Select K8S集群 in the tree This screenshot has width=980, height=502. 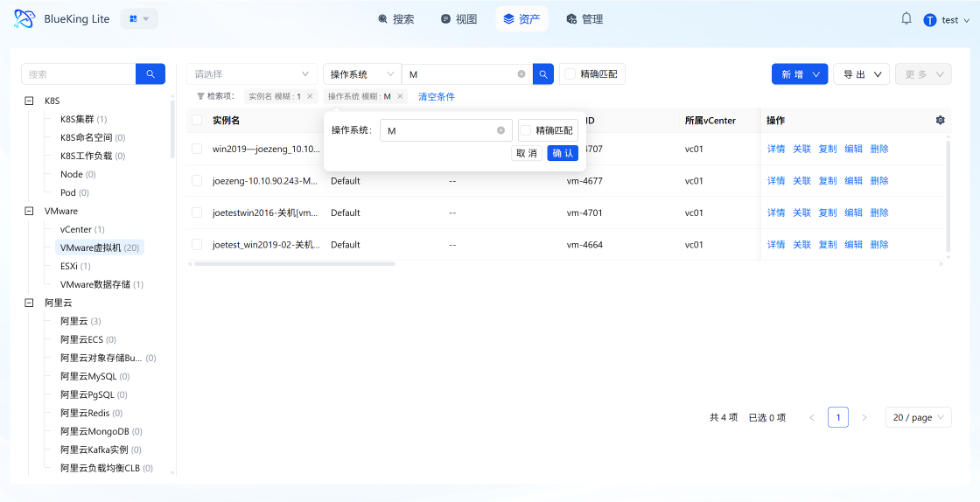pos(84,119)
